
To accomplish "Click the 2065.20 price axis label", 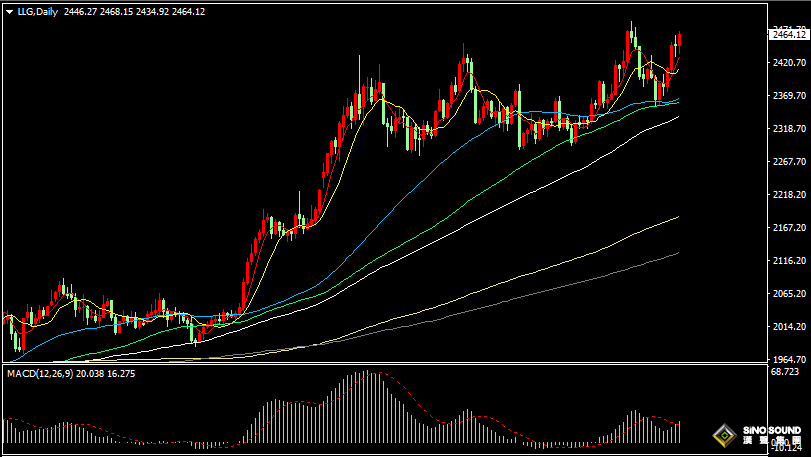I will 789,294.
